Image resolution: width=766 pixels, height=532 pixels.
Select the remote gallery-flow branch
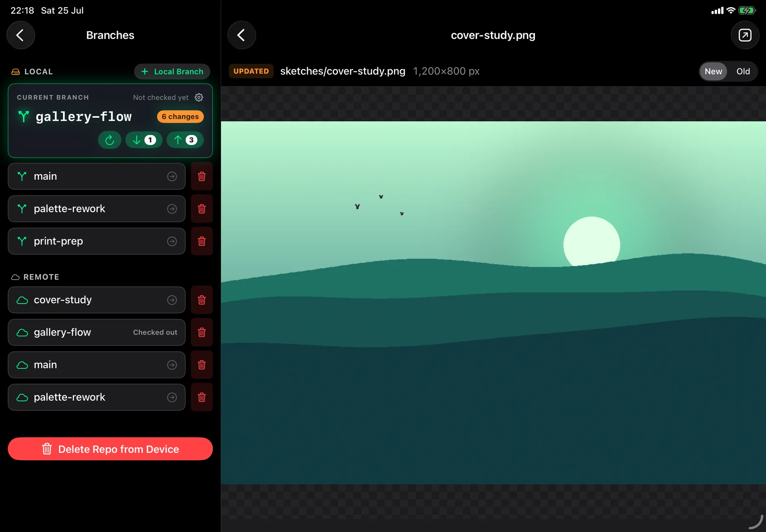pos(97,332)
